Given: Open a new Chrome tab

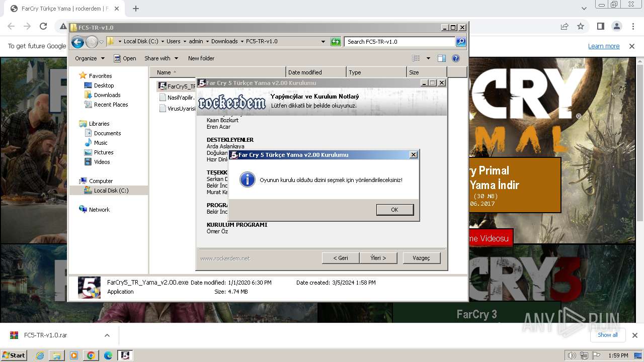Looking at the screenshot, I should (x=136, y=9).
